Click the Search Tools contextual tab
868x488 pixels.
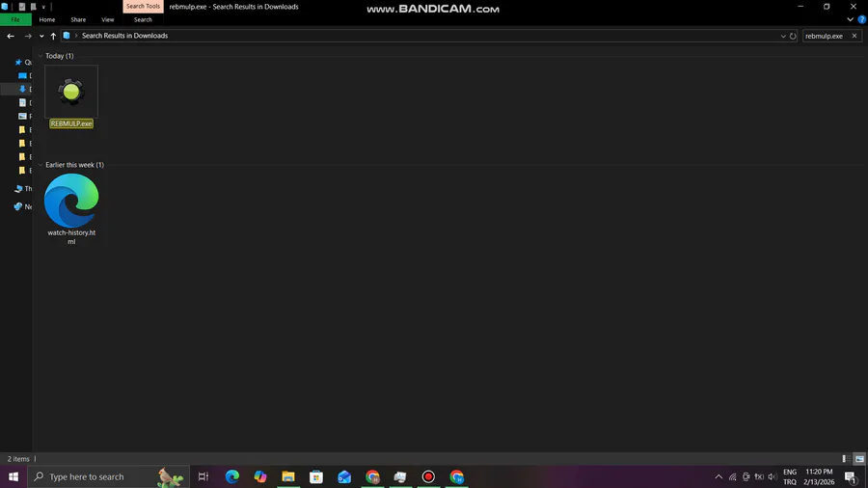143,6
